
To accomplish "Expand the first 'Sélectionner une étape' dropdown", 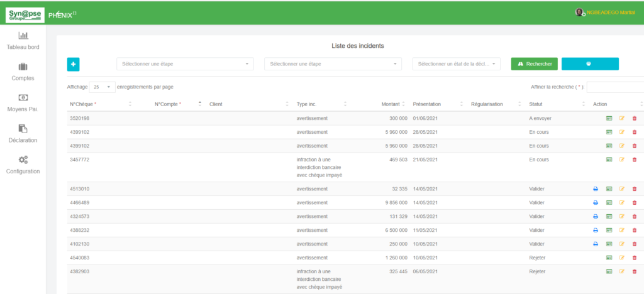I will (x=185, y=64).
